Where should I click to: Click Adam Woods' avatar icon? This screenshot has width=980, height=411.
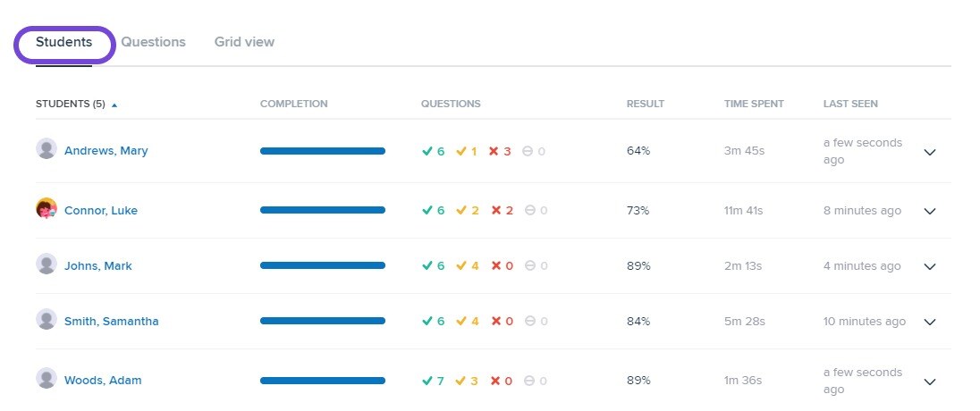coord(46,378)
